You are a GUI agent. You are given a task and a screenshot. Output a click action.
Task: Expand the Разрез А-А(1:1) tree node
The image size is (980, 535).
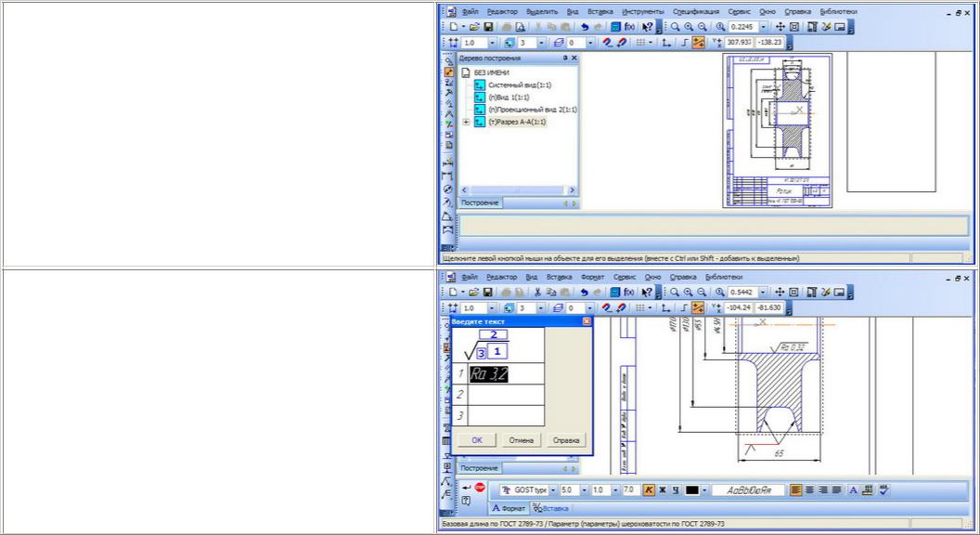(466, 122)
